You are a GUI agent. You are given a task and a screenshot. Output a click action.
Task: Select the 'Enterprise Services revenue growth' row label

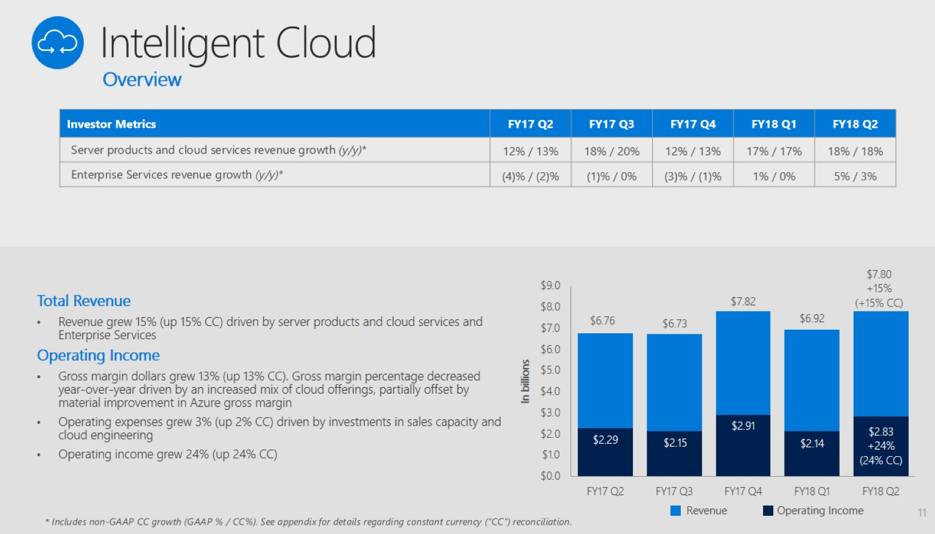coord(177,175)
